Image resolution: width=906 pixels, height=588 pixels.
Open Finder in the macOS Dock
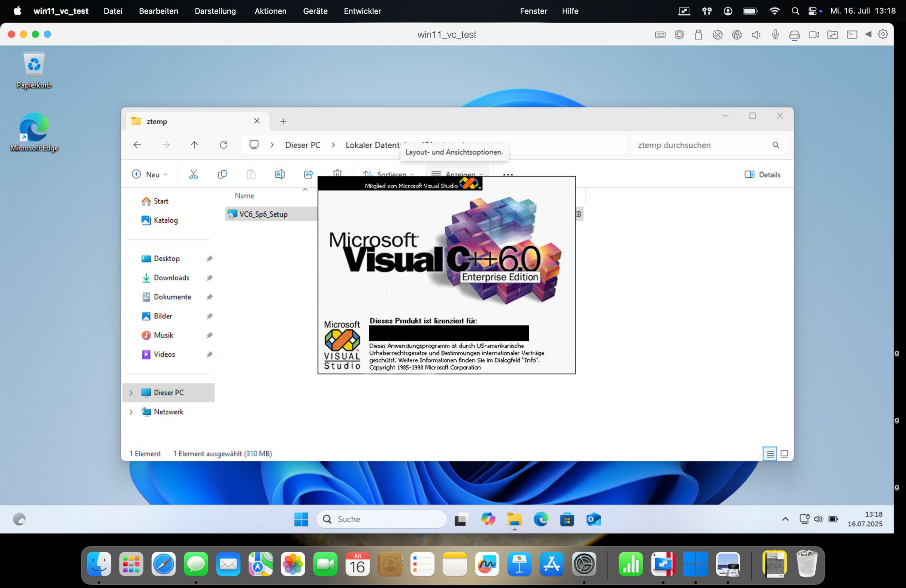[99, 564]
